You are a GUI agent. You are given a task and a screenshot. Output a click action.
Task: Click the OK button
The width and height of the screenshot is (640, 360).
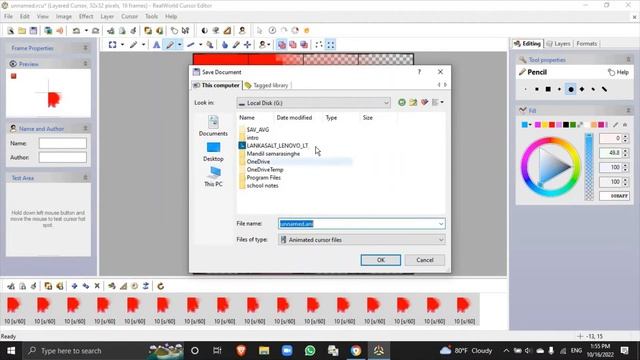380,260
